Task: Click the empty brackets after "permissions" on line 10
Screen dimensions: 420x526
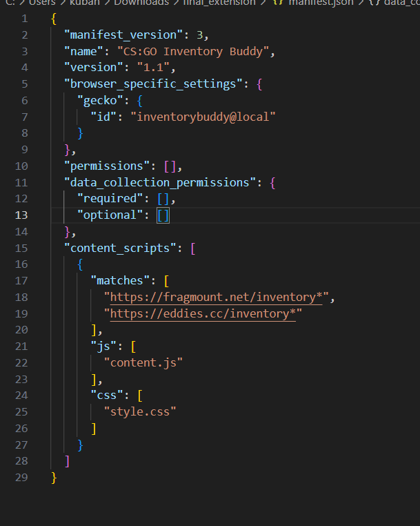Action: pos(170,166)
